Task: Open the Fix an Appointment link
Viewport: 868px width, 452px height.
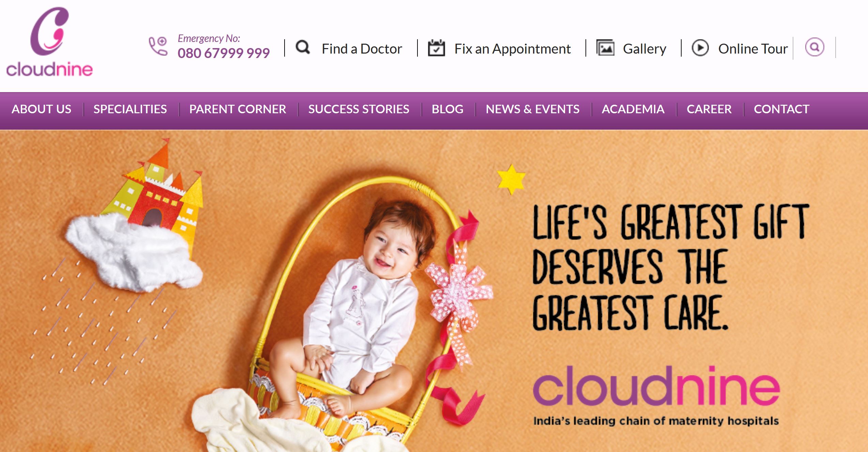Action: click(513, 49)
